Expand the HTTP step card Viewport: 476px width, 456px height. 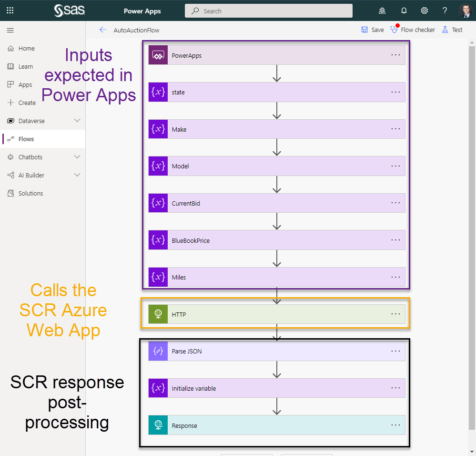click(x=277, y=314)
